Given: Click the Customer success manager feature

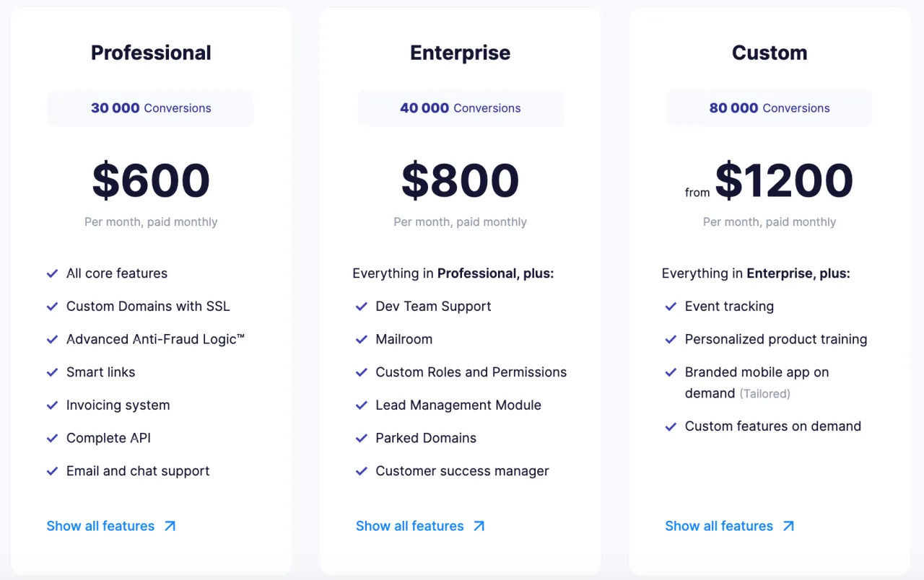Looking at the screenshot, I should click(x=462, y=471).
